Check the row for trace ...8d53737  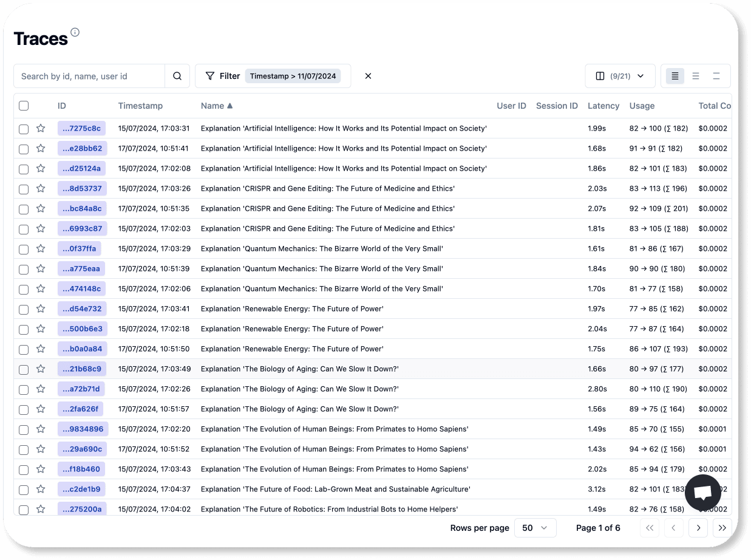click(24, 189)
